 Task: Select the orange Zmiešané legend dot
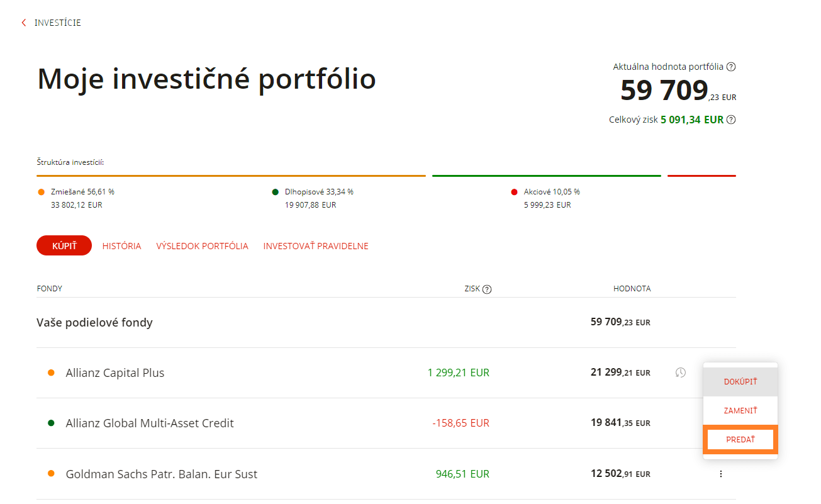coord(42,192)
